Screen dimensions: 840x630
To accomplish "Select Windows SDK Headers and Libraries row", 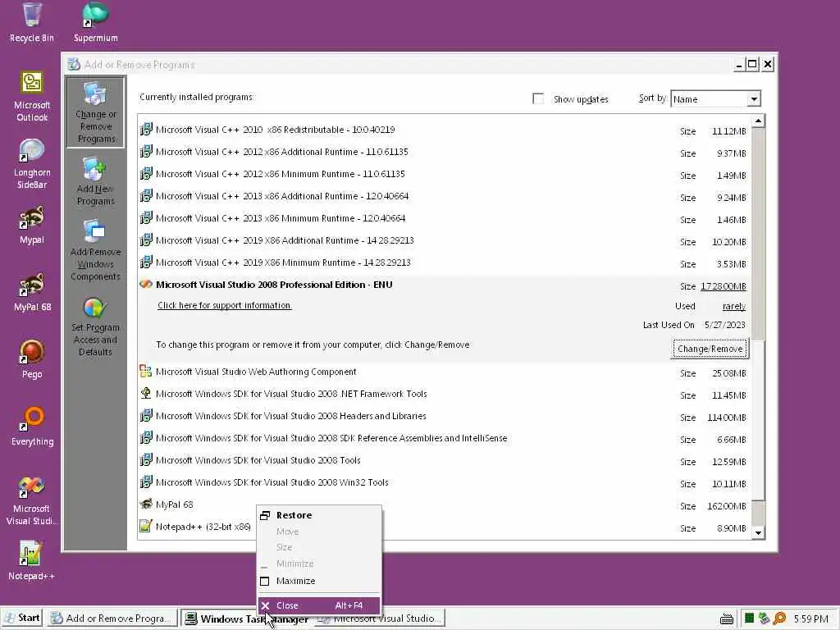I will 444,416.
